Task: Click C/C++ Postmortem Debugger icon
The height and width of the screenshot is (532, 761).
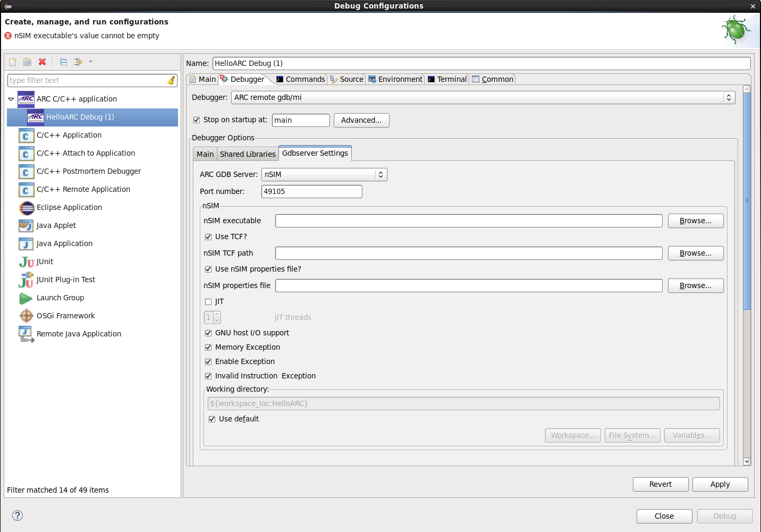Action: pos(26,172)
